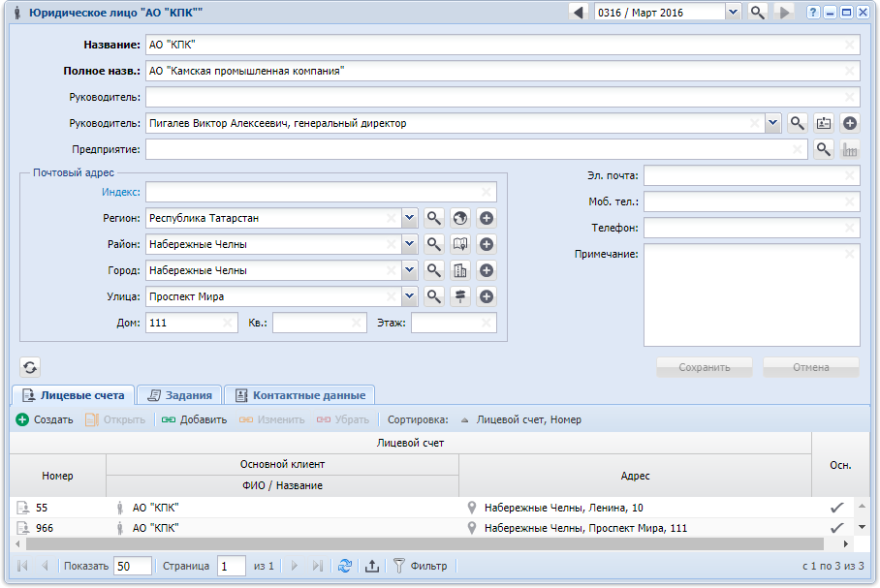
Task: Go to previous period with left arrow
Action: [x=579, y=13]
